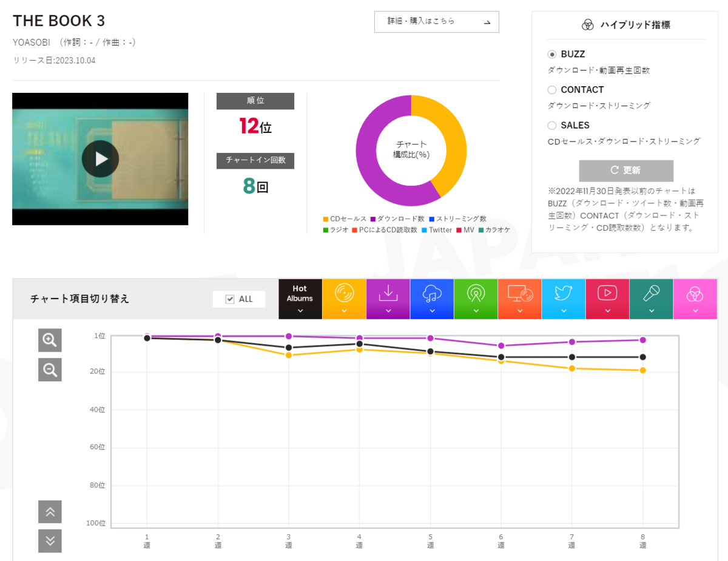728x561 pixels.
Task: Click the YOASOBI artist name
Action: [x=31, y=42]
